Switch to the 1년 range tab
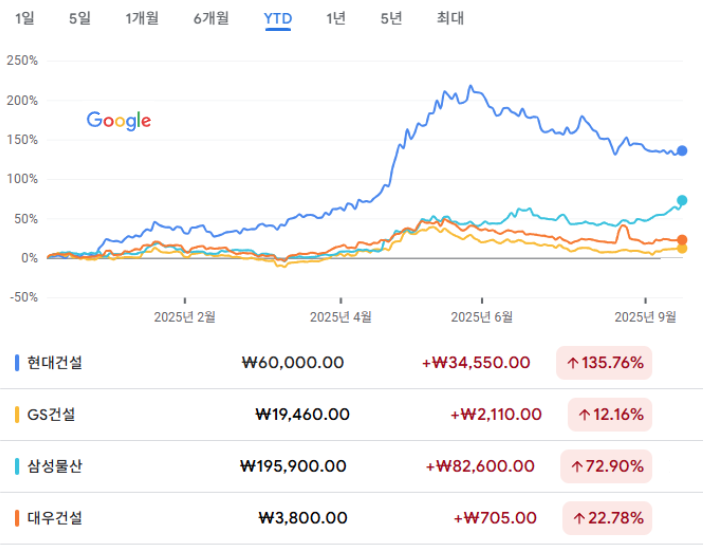The height and width of the screenshot is (555, 718). coord(336,18)
